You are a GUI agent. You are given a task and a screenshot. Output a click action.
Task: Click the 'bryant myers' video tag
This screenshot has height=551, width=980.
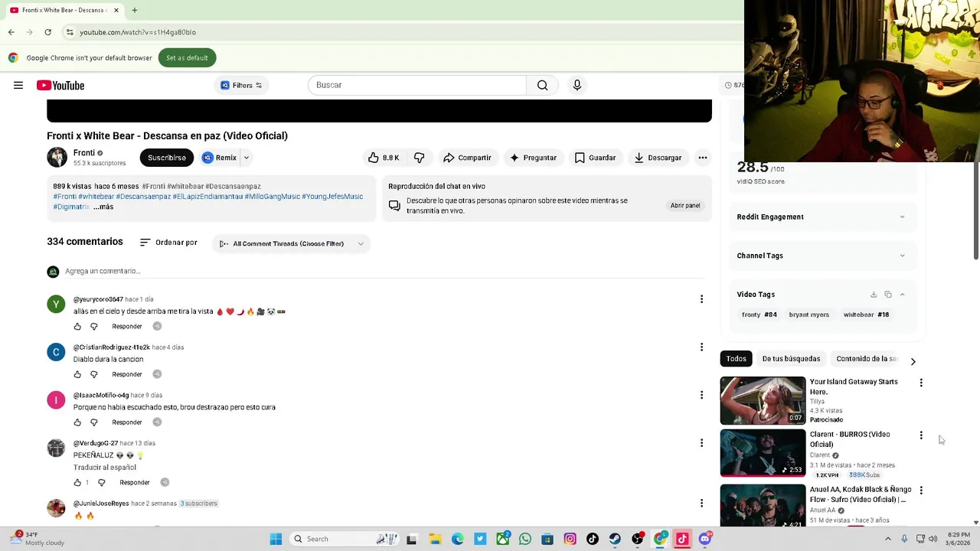pos(809,315)
